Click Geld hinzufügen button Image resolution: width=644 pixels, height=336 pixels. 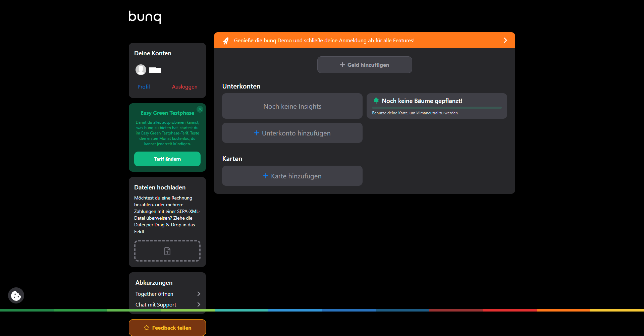(365, 65)
